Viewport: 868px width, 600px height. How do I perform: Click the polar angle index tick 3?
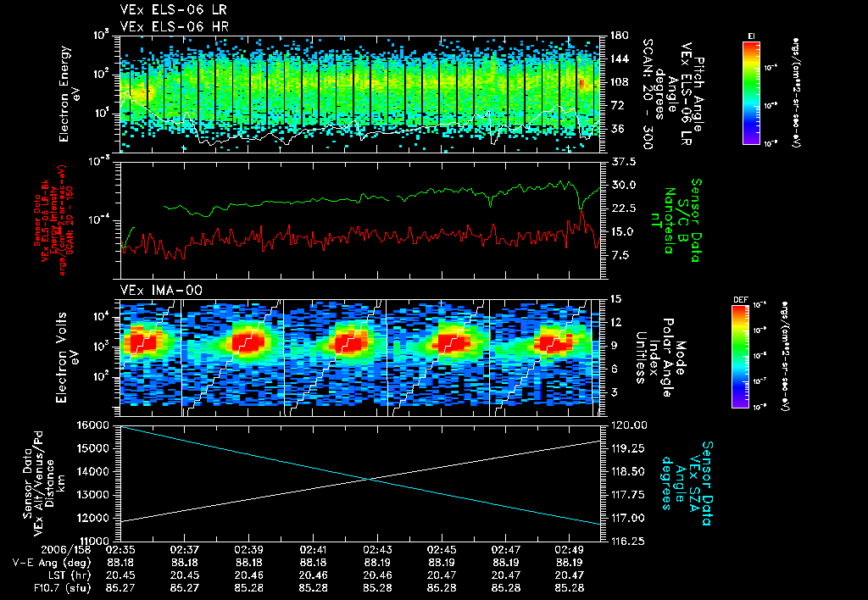[x=614, y=392]
